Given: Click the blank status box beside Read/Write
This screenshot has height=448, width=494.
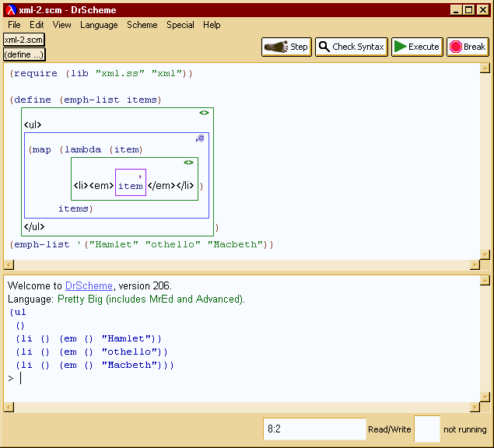Looking at the screenshot, I should (426, 429).
